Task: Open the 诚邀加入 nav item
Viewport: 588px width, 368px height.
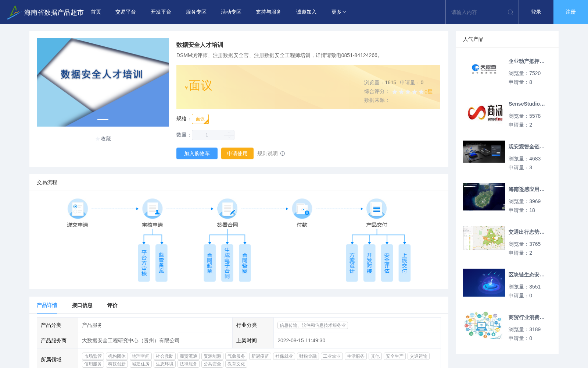Action: click(306, 12)
